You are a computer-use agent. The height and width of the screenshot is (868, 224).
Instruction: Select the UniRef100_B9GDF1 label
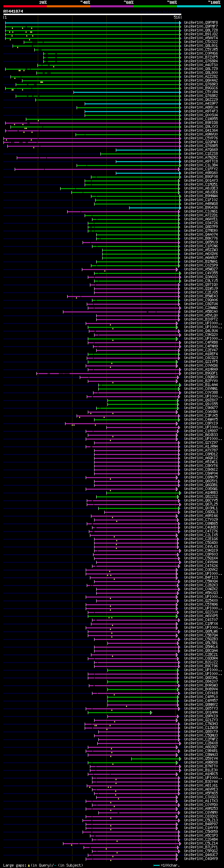coord(201,373)
